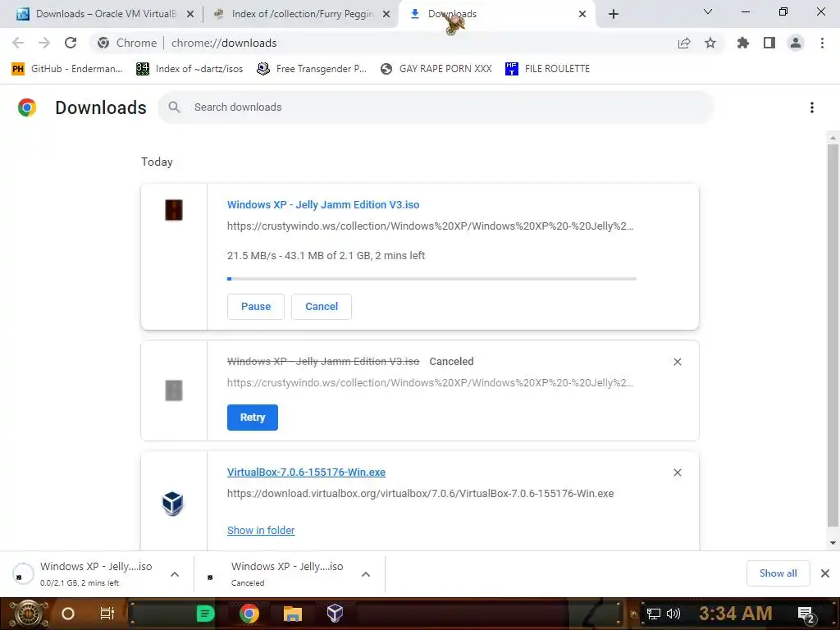Open File Explorer from the taskbar

293,614
